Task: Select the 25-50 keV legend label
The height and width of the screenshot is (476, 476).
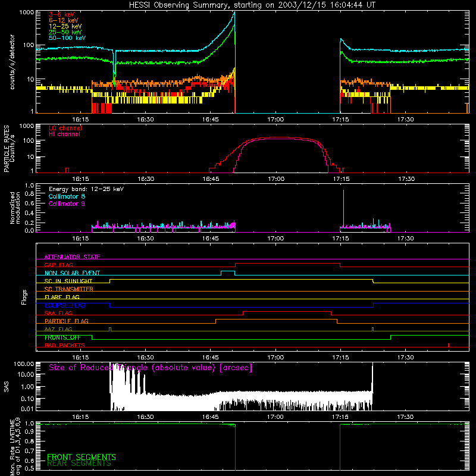Action: coord(65,32)
